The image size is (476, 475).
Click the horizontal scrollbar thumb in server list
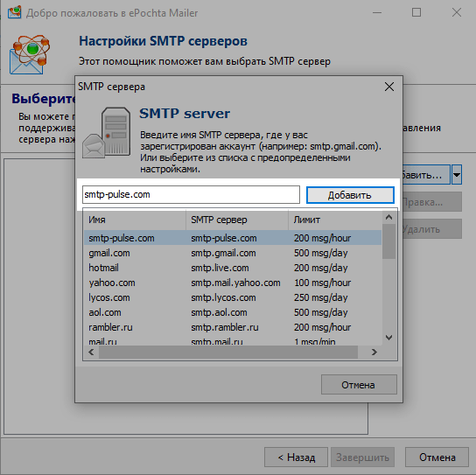click(x=228, y=352)
